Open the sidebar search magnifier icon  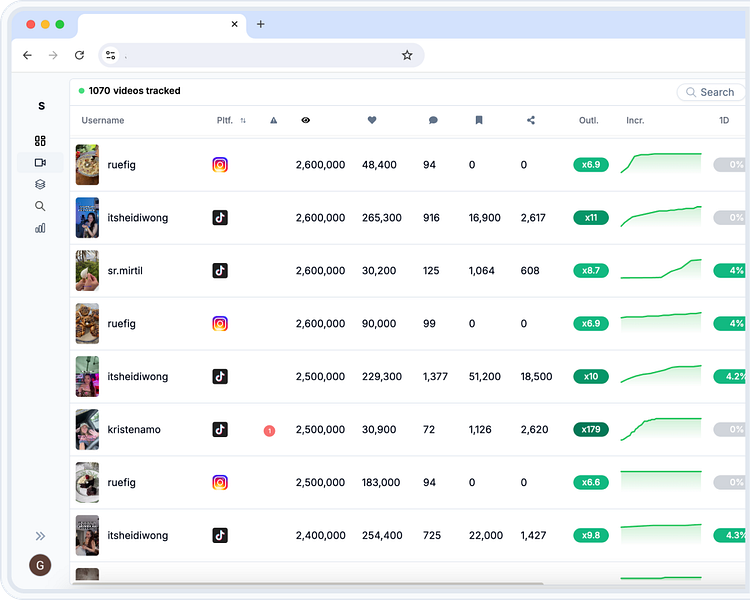[40, 206]
